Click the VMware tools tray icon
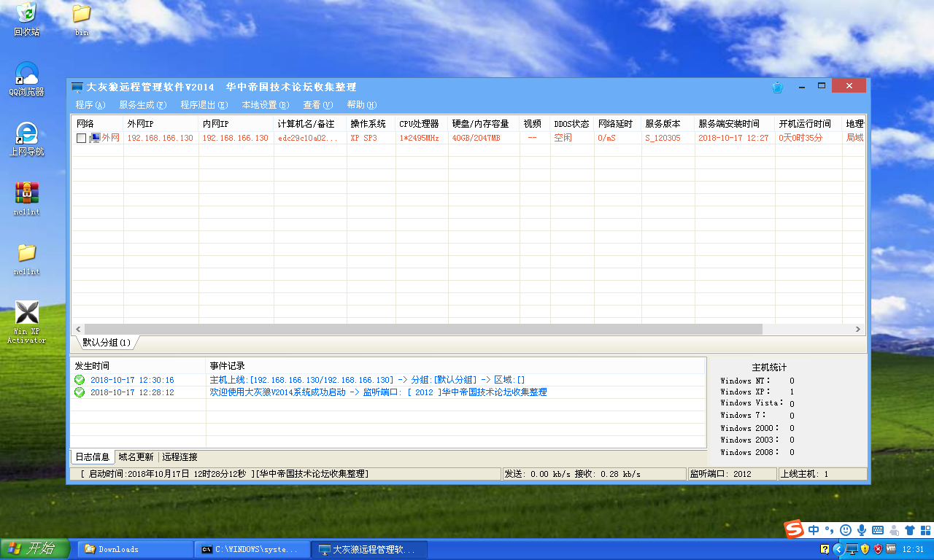The width and height of the screenshot is (934, 560). [x=891, y=549]
